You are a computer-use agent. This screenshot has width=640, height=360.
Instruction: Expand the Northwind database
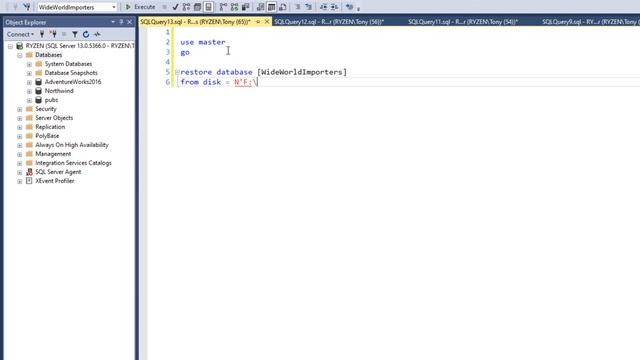[29, 91]
